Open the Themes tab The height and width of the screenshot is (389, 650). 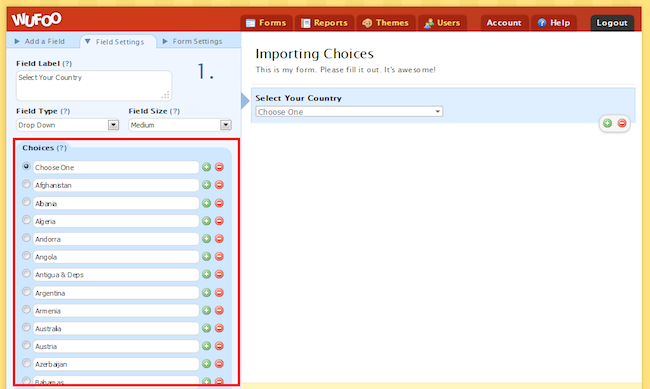386,23
